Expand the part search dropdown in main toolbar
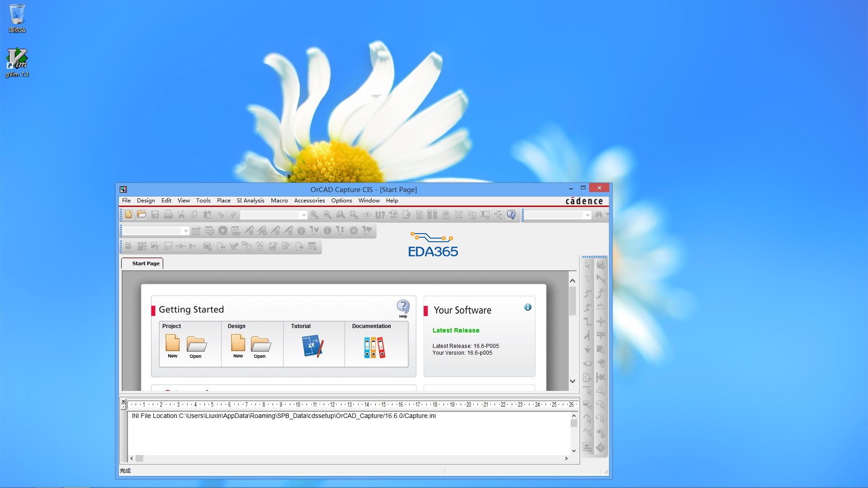 coord(304,215)
